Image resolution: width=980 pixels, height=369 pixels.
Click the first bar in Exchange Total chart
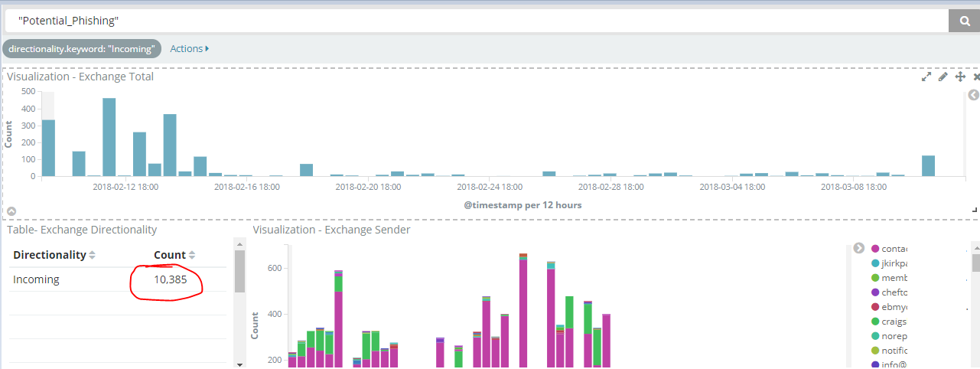[48, 148]
